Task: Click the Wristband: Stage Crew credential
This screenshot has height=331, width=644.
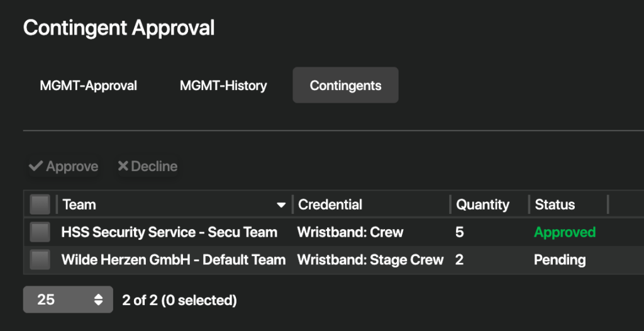Action: tap(370, 260)
